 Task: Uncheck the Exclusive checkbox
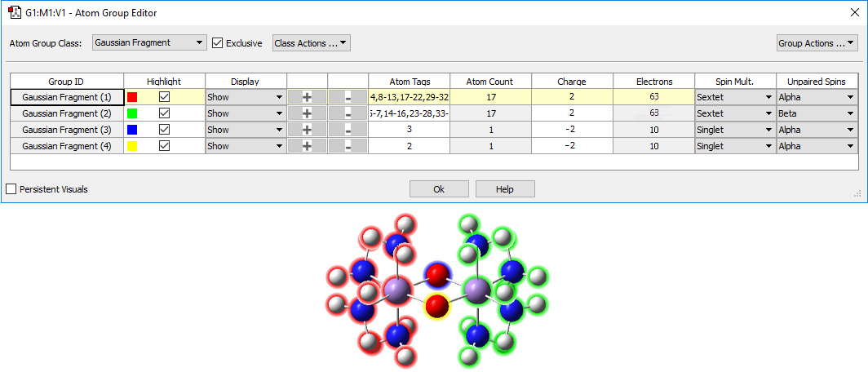pyautogui.click(x=218, y=43)
